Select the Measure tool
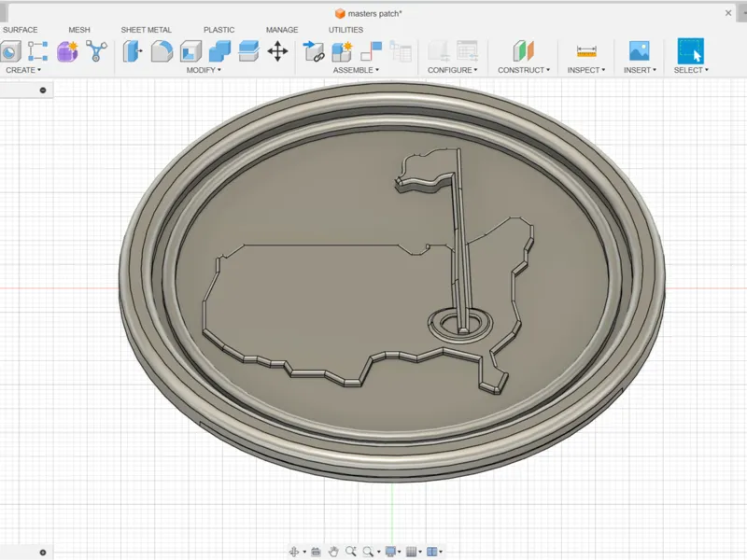 (x=586, y=51)
